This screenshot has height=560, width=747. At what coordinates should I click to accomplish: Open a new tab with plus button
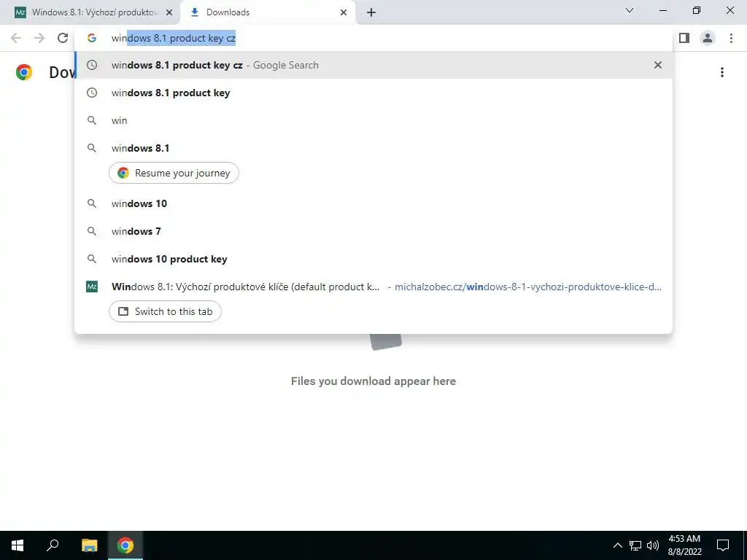pos(371,13)
